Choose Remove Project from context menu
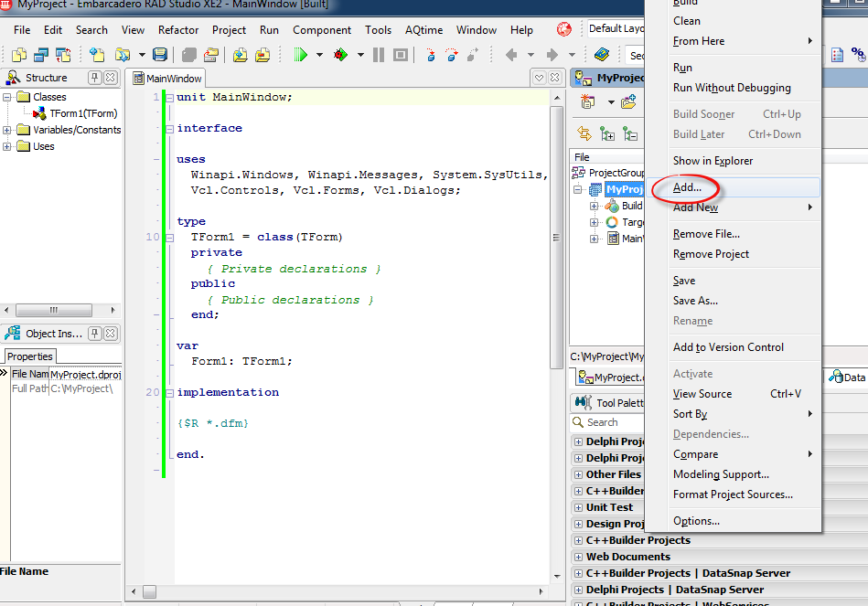Screen dimensions: 868x606 (x=733, y=254)
